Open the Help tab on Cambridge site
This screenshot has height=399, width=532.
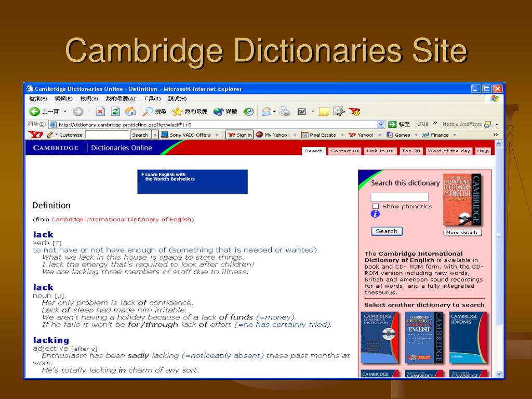click(x=483, y=151)
